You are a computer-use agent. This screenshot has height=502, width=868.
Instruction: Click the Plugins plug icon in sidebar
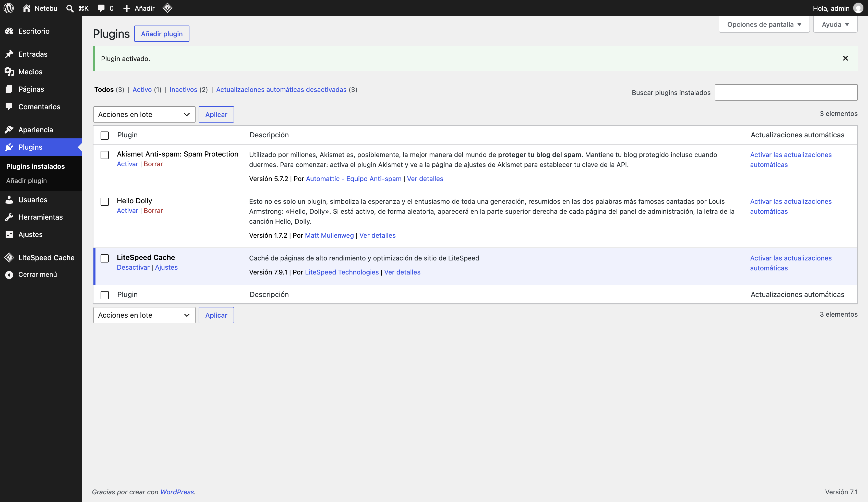(x=9, y=147)
